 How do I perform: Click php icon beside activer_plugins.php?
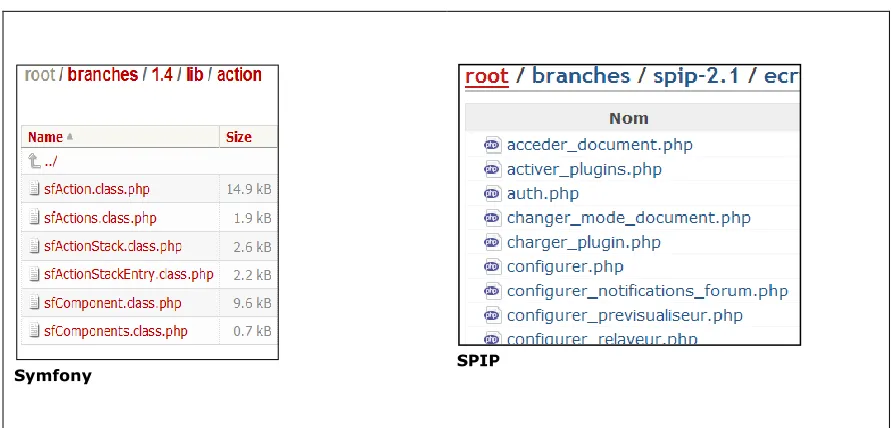tap(492, 169)
